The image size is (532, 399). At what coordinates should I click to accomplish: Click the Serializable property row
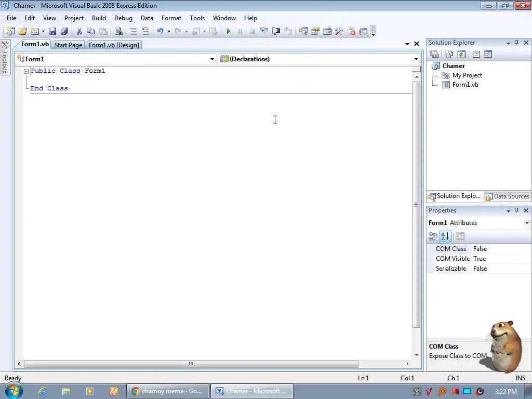tap(478, 269)
